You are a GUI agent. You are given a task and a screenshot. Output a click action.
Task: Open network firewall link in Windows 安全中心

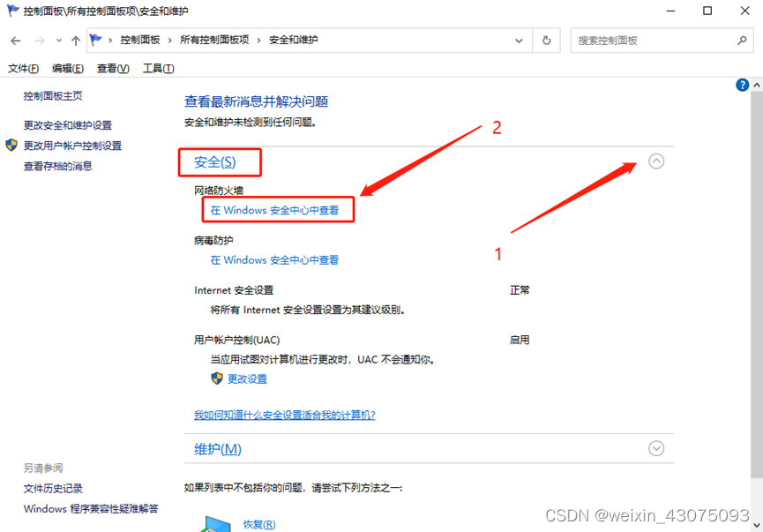tap(274, 210)
